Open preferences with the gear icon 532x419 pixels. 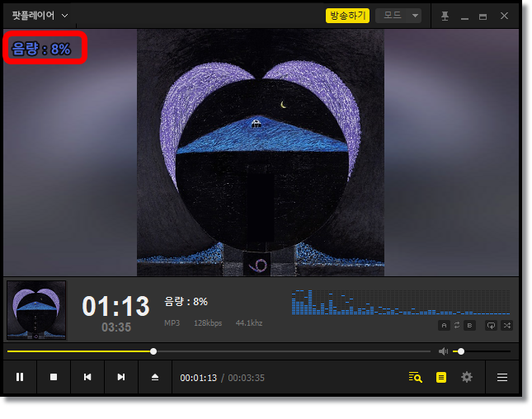(467, 377)
